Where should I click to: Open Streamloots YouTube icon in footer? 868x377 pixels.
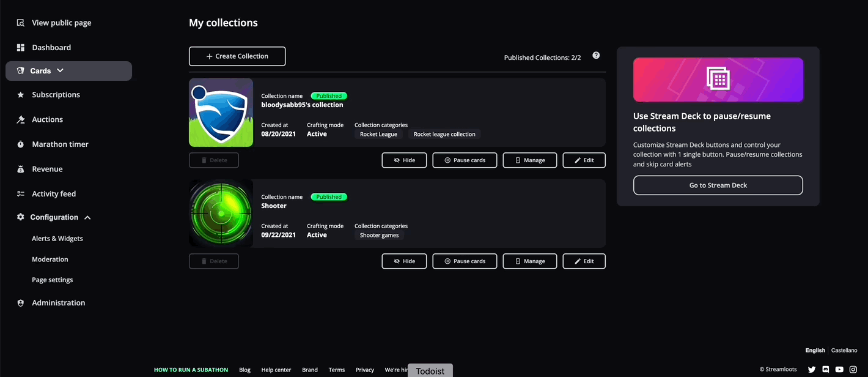pyautogui.click(x=839, y=370)
